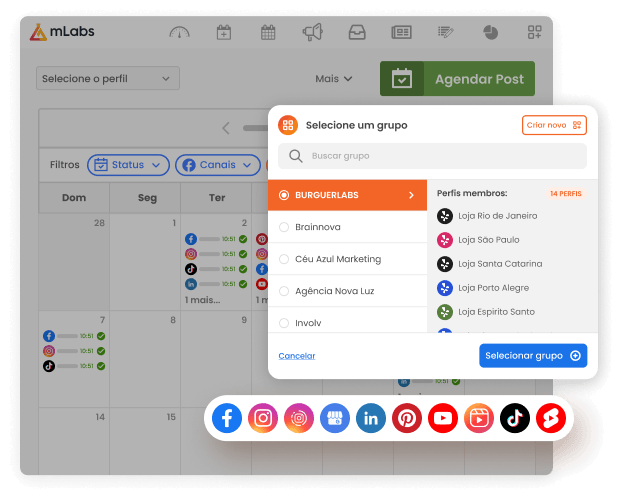Click the Loja Rio de Janeiro profile avatar

click(x=445, y=216)
